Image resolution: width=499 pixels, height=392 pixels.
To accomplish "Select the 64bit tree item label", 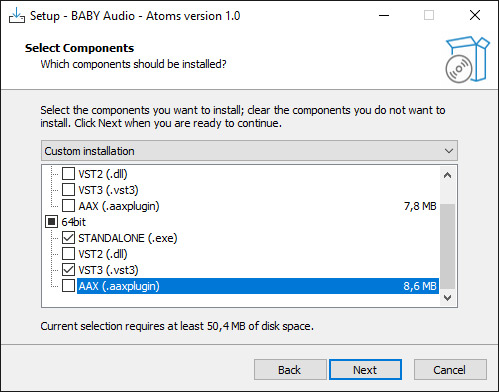I will [74, 222].
